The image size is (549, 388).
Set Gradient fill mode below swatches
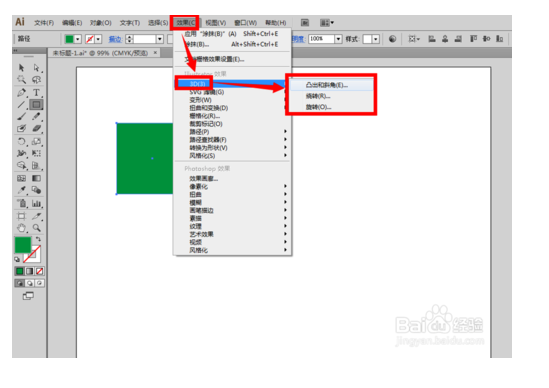coord(30,271)
